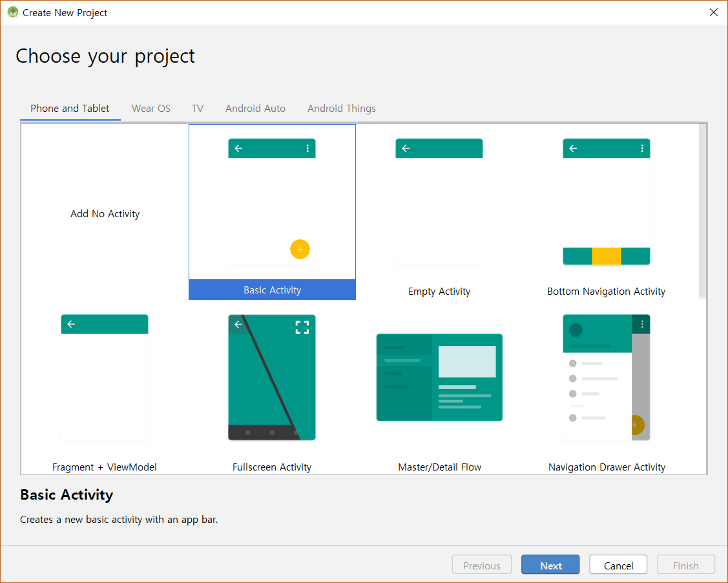The image size is (728, 583).
Task: Click the Bottom Navigation Activity label
Action: pyautogui.click(x=607, y=291)
